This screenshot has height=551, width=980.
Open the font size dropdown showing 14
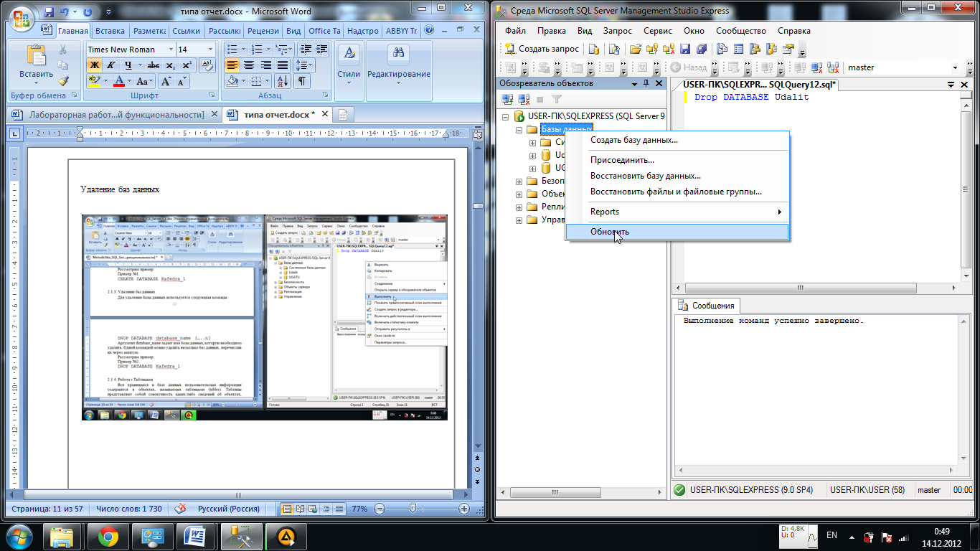[210, 50]
